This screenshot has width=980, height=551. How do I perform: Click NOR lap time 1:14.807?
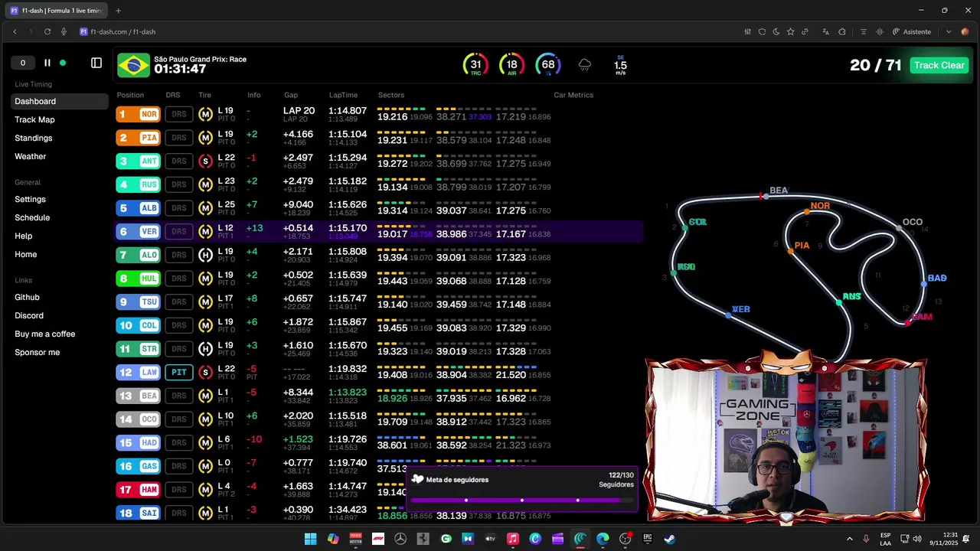coord(348,110)
